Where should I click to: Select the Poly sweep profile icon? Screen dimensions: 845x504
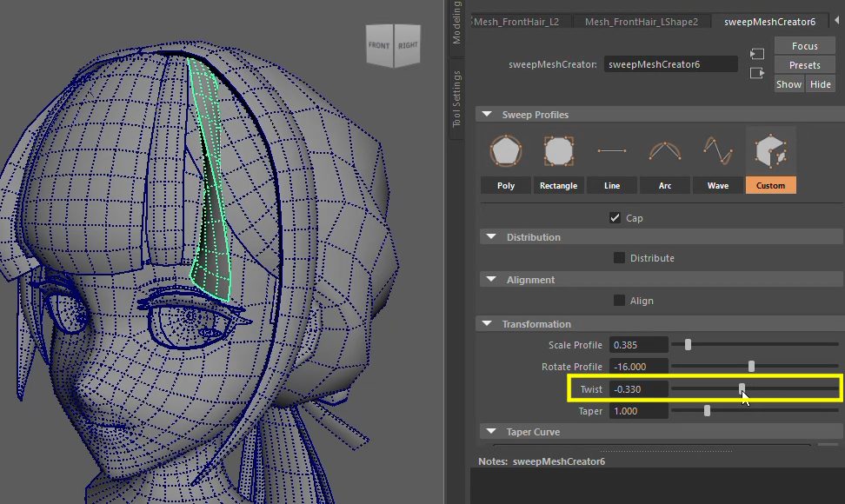505,151
